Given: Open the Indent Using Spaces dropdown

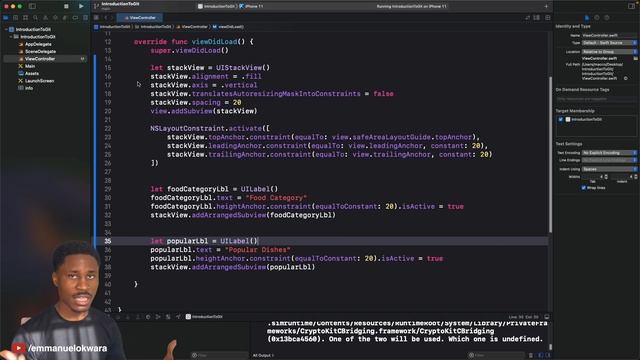Looking at the screenshot, I should 609,169.
